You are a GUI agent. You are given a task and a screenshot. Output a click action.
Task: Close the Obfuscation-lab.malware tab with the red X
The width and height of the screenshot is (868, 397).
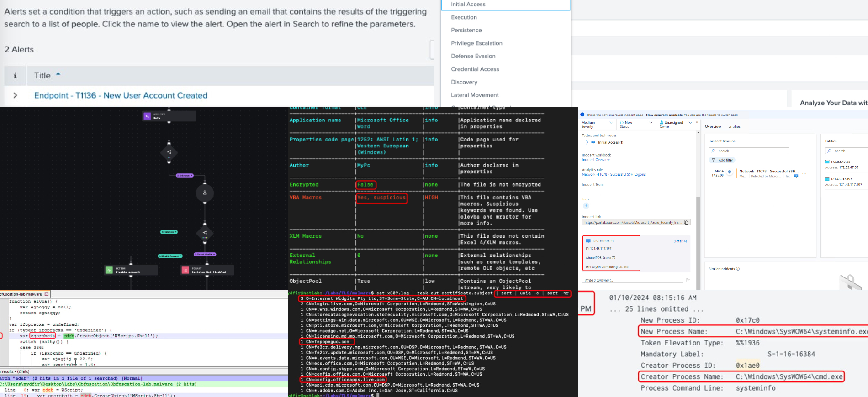[x=47, y=294]
